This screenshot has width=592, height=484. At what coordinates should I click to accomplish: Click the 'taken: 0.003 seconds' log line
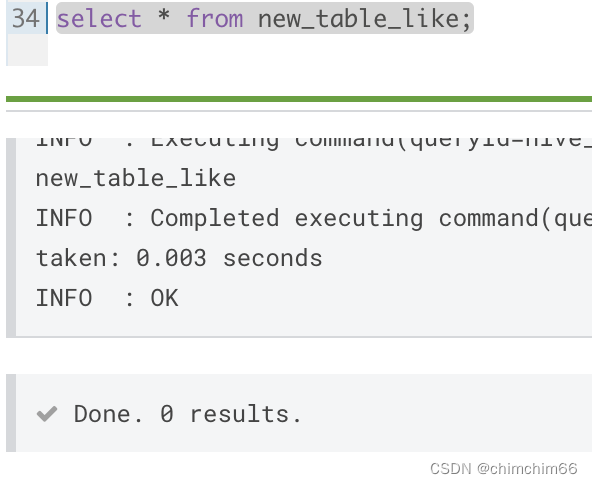179,258
